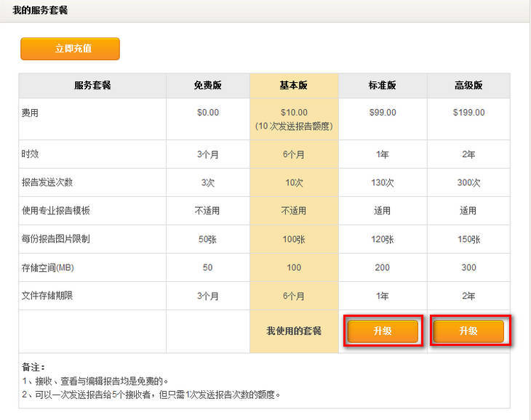Click the $199.00 price cell
531x420 pixels.
tap(468, 113)
